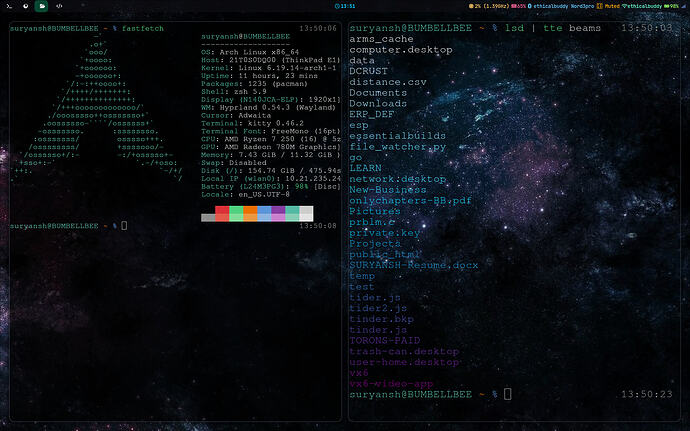The width and height of the screenshot is (690, 431).
Task: Open the Wi-Fi ethicalbuddy network status
Action: [x=642, y=6]
